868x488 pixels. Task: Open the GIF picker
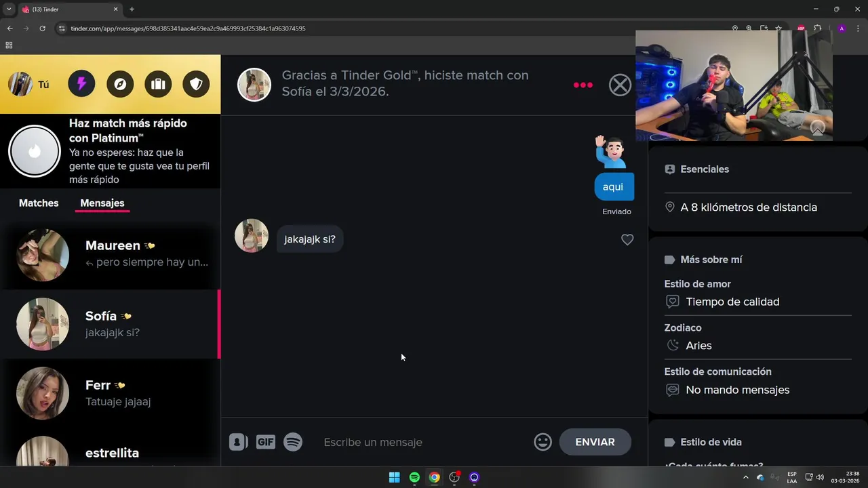(x=266, y=442)
